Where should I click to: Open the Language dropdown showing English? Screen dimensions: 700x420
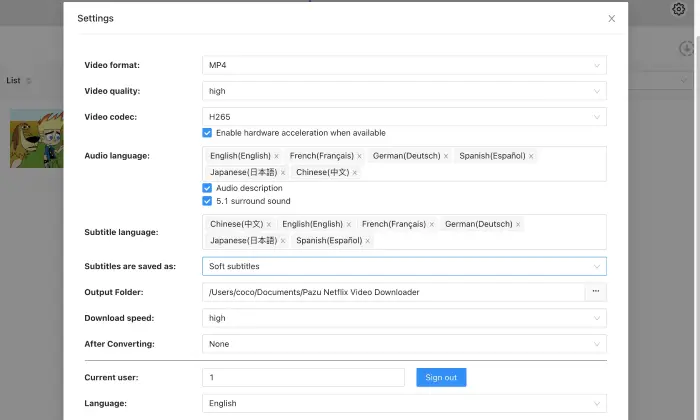point(404,403)
